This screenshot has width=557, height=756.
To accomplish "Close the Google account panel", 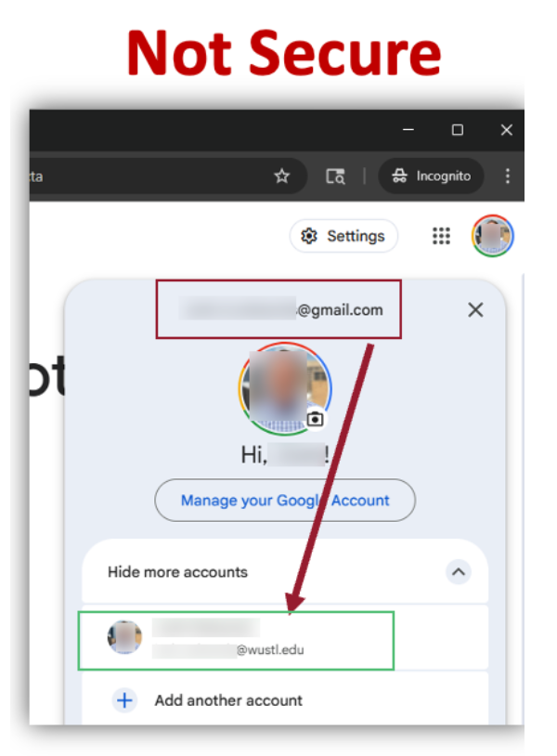I will [475, 310].
